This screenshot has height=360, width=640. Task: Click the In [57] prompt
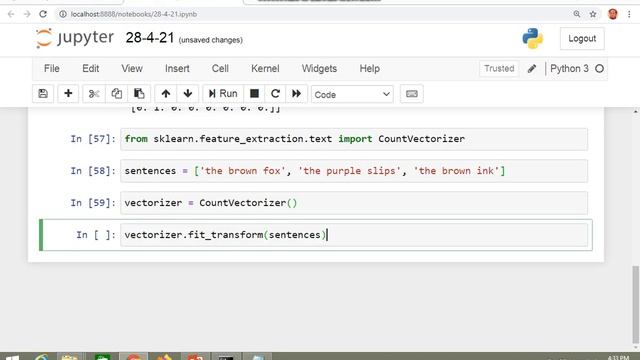pos(93,139)
